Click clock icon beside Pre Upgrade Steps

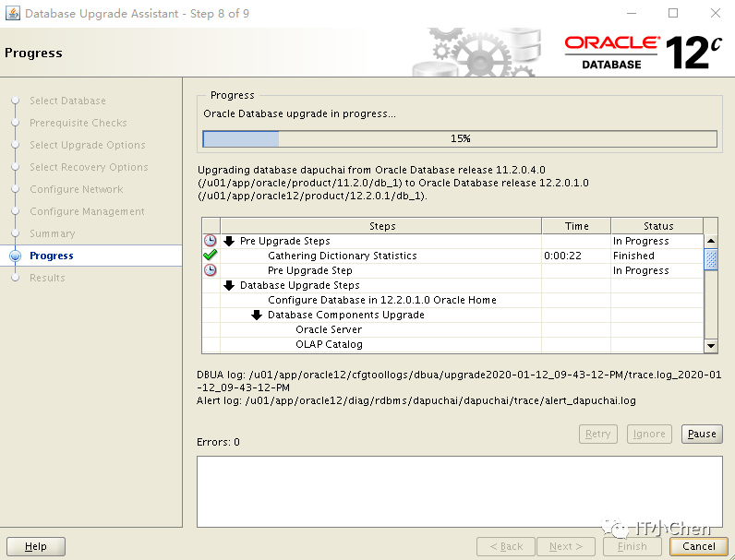coord(211,241)
